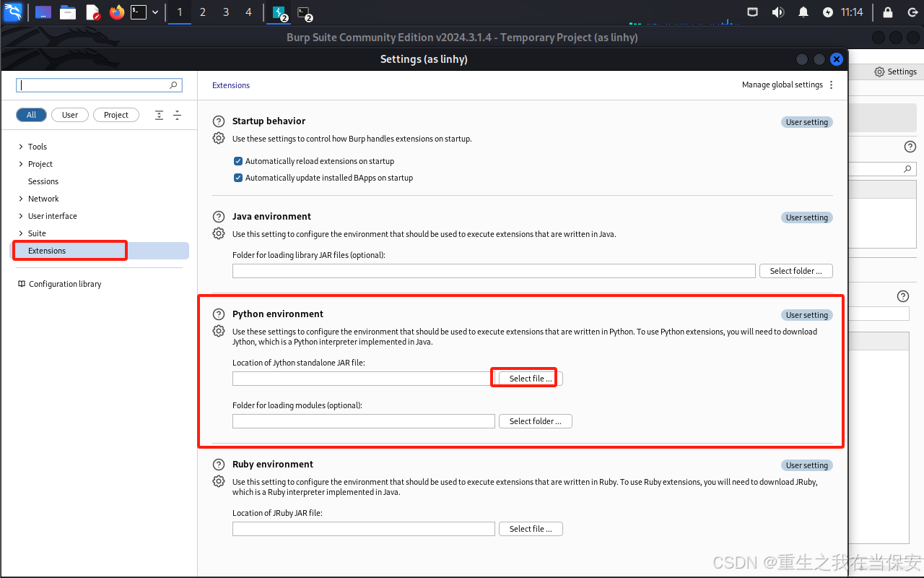This screenshot has height=578, width=924.
Task: Switch to workspace 1
Action: (x=180, y=12)
